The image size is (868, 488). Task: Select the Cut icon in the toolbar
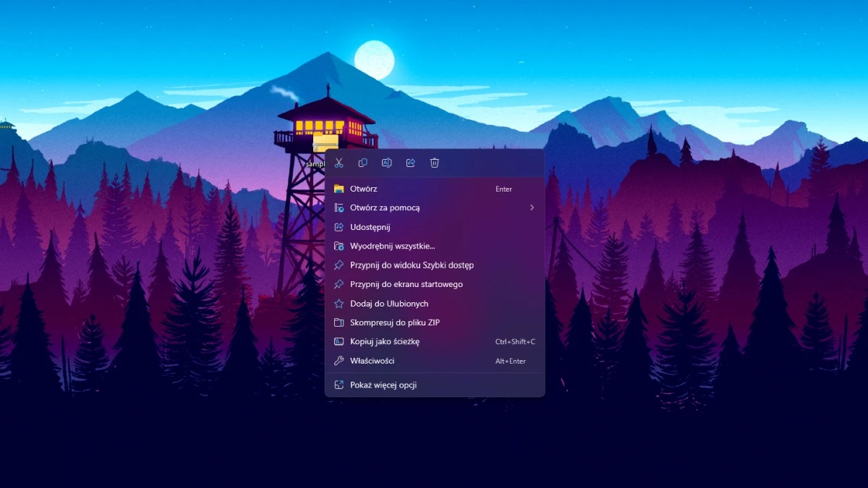[339, 163]
